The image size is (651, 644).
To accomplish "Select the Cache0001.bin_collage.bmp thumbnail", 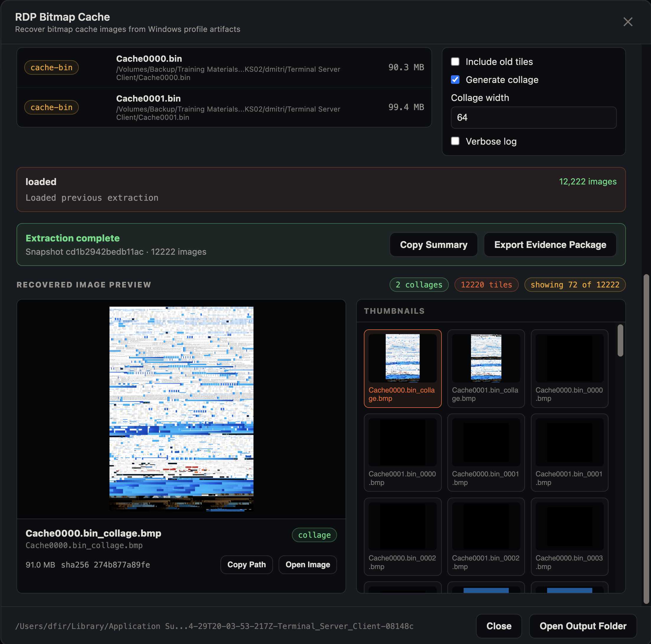I will 486,369.
